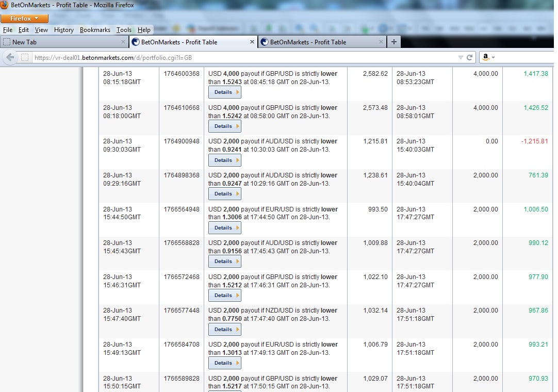Close the New Tab tab
558x392 pixels.
coord(123,42)
